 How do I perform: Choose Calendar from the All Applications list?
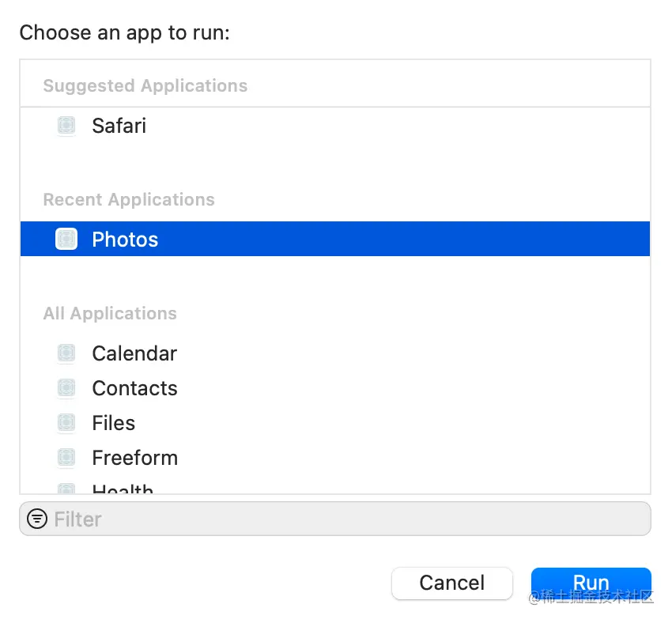pyautogui.click(x=134, y=353)
